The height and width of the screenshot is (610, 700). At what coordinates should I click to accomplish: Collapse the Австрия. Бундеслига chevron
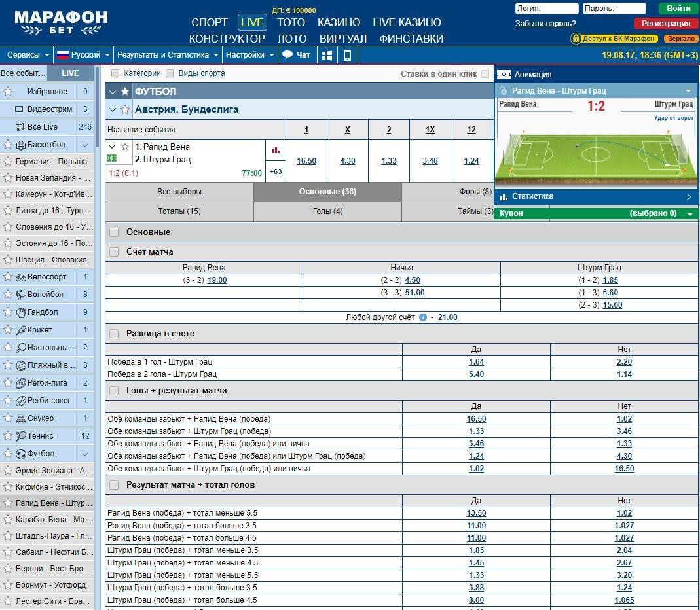pyautogui.click(x=113, y=110)
